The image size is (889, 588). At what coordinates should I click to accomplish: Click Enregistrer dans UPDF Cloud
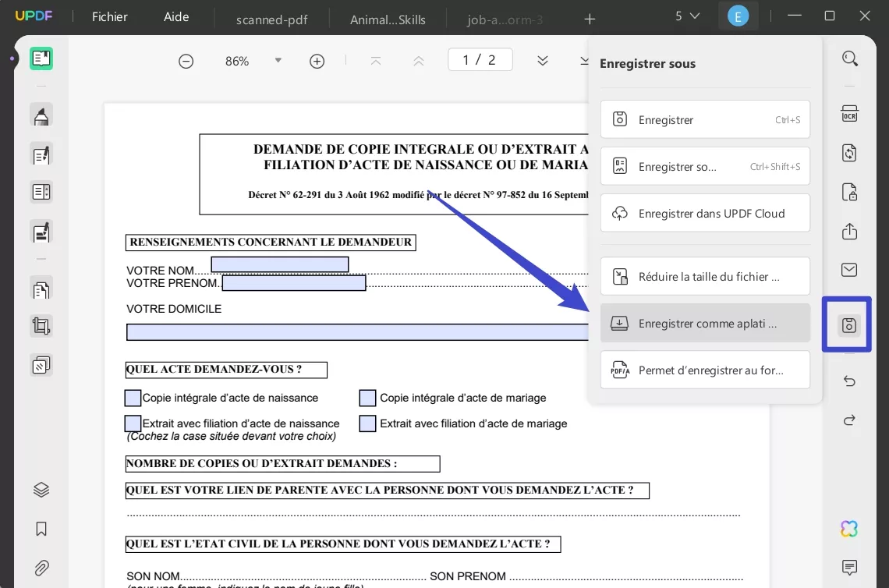704,213
